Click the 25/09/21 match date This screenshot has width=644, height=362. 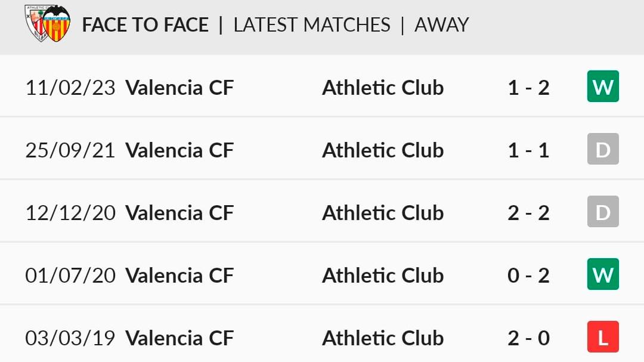click(70, 150)
